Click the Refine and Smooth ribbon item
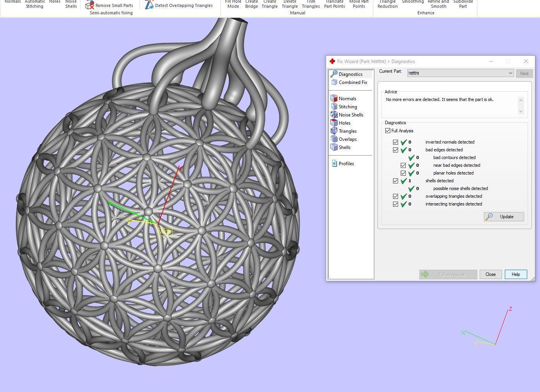Viewport: 540px width, 392px height. pos(438,4)
